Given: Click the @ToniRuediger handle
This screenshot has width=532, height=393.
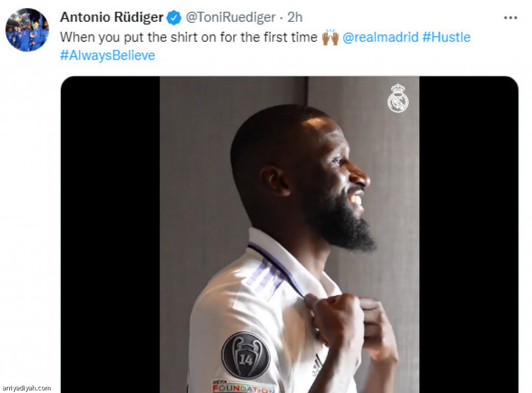Looking at the screenshot, I should coord(230,17).
